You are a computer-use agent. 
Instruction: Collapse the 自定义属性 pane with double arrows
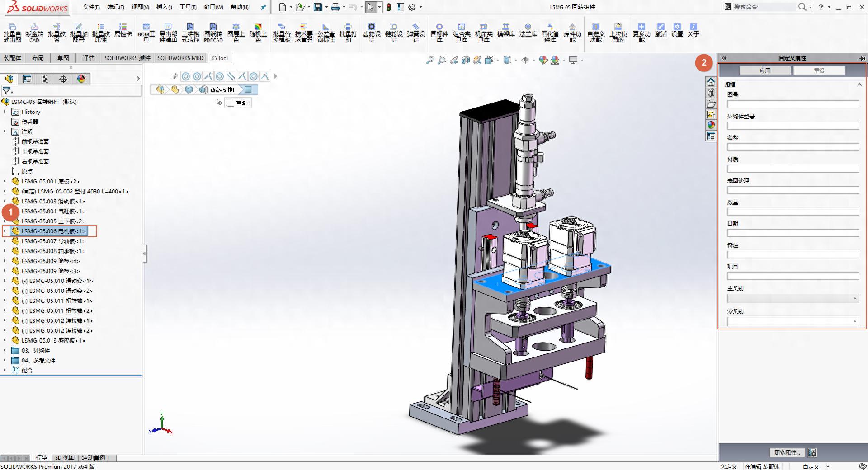coord(724,58)
